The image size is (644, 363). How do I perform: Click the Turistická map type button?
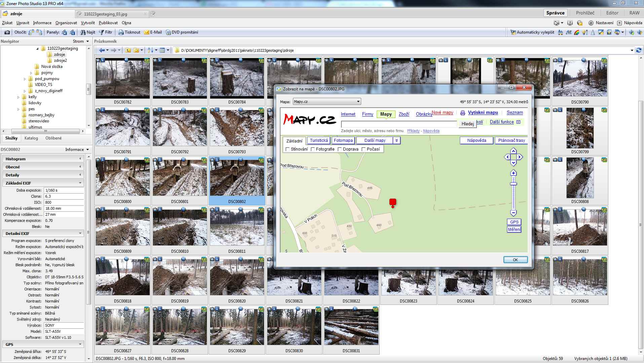pyautogui.click(x=318, y=140)
